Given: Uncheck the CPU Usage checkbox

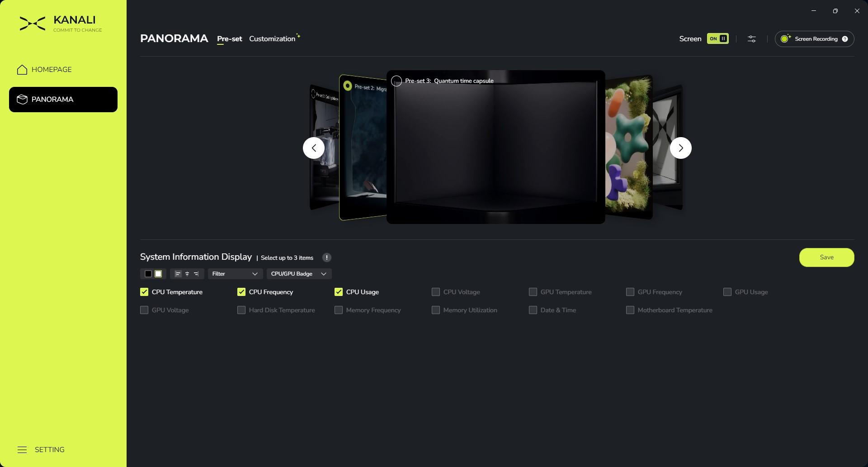Looking at the screenshot, I should tap(339, 292).
